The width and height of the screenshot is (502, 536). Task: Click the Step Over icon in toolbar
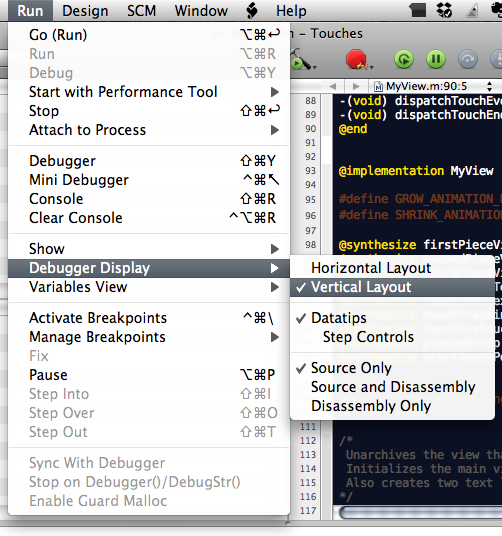(467, 59)
